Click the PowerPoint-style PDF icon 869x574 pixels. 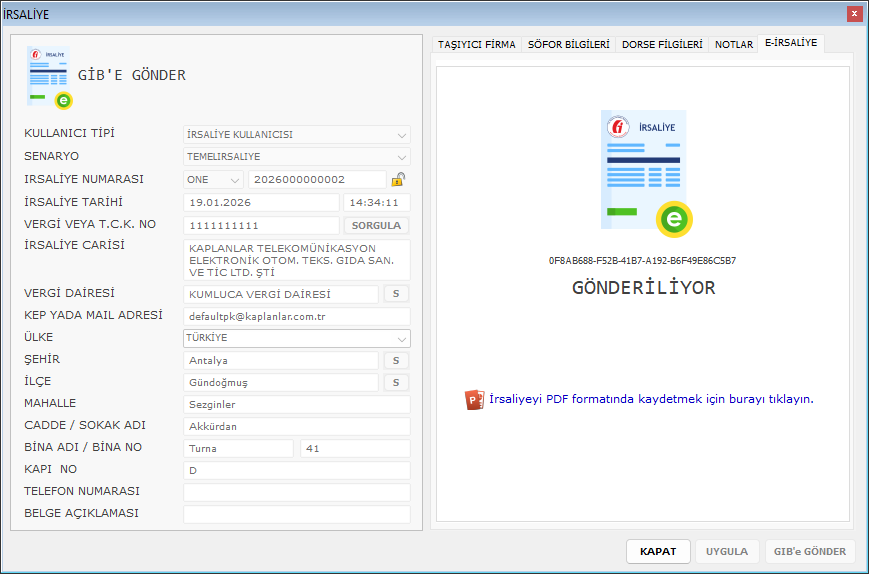click(474, 399)
